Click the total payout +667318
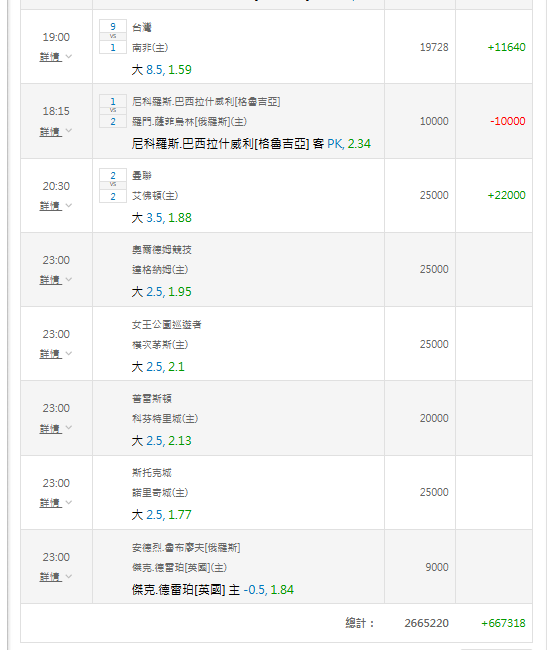Image resolution: width=556 pixels, height=650 pixels. (x=503, y=623)
